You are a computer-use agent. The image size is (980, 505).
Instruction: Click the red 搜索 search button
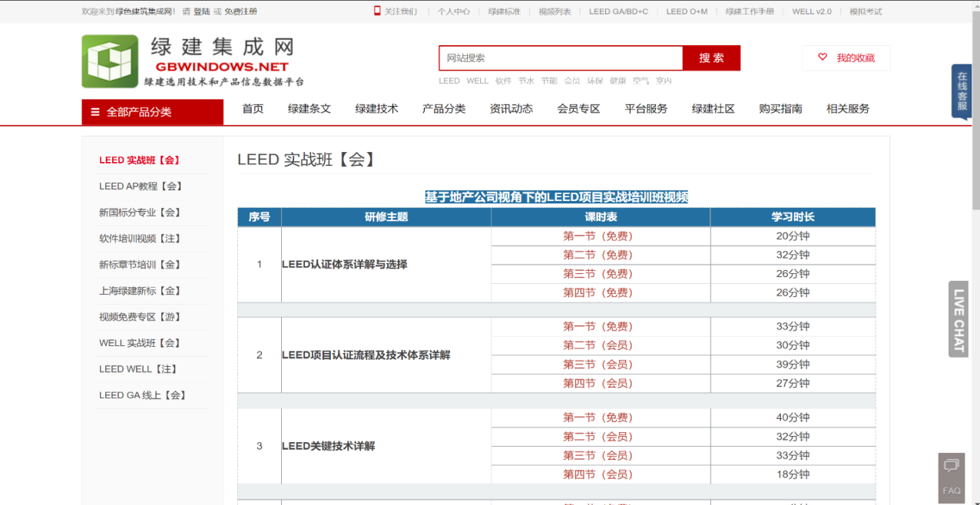coord(710,58)
